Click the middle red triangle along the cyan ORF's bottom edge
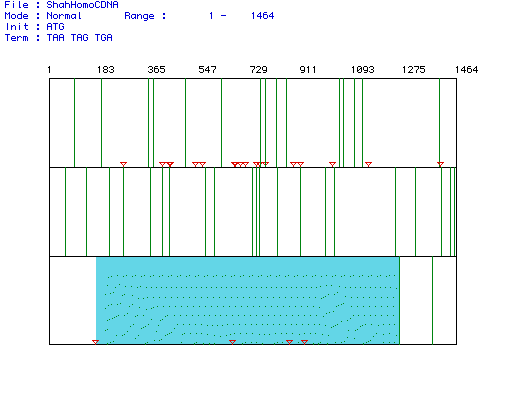 [x=289, y=342]
